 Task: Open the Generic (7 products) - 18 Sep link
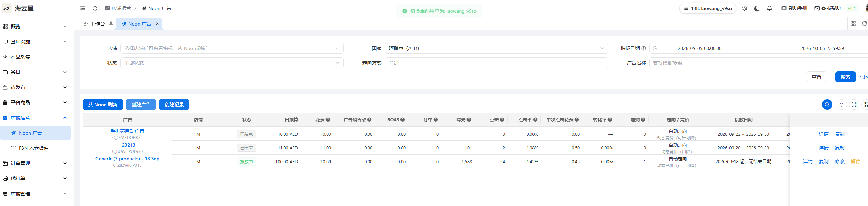point(127,159)
